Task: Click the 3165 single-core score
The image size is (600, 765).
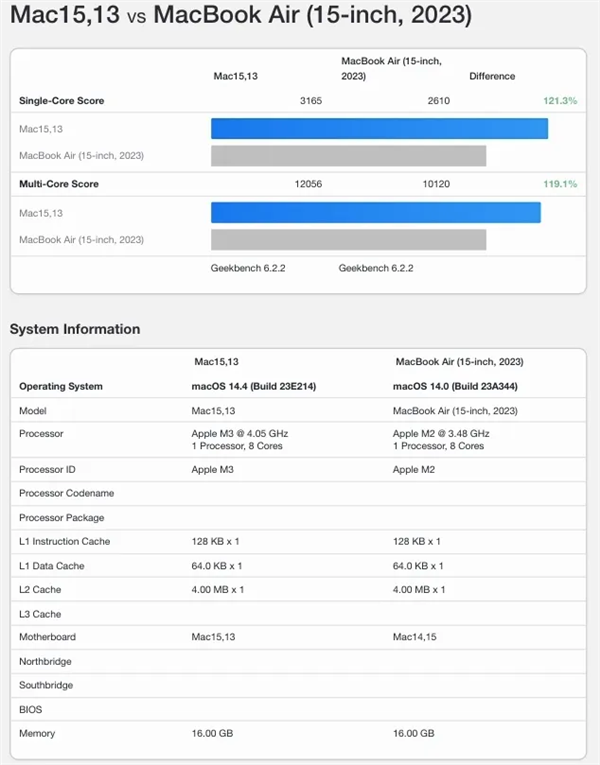Action: coord(312,101)
